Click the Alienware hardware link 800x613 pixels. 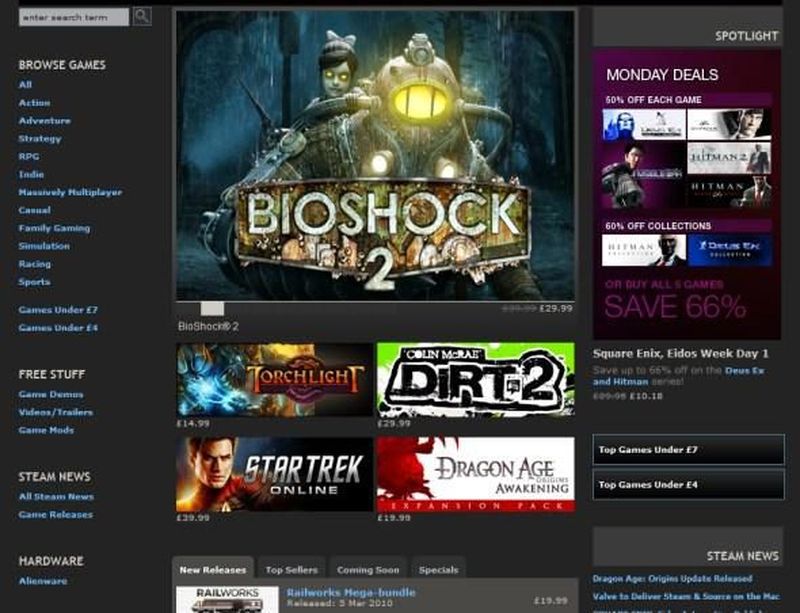coord(43,581)
